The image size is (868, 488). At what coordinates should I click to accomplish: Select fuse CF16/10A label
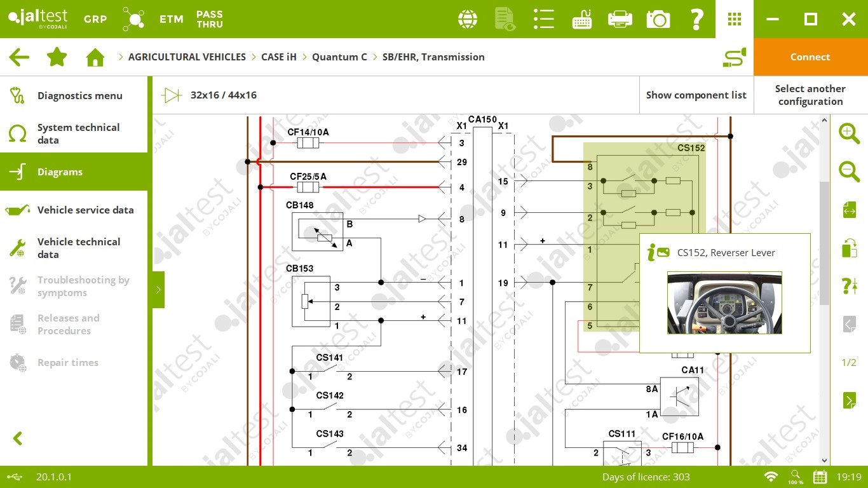click(682, 437)
